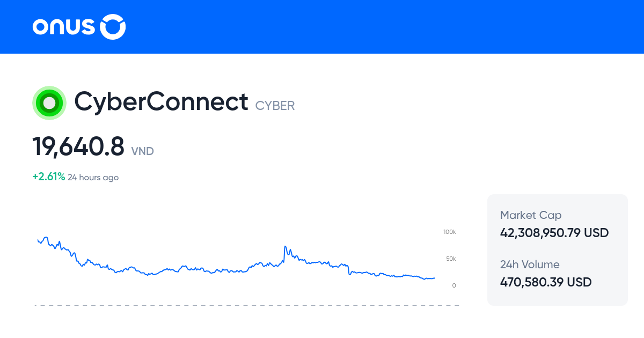The image size is (644, 338).
Task: Click the 470,580.39 USD volume figure
Action: tap(545, 282)
